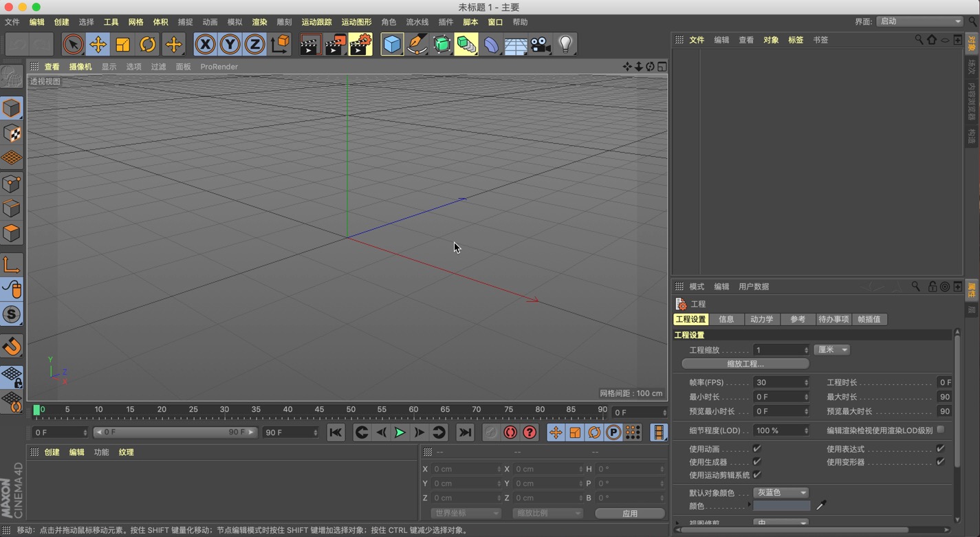Add a camera object
This screenshot has height=537, width=980.
541,45
